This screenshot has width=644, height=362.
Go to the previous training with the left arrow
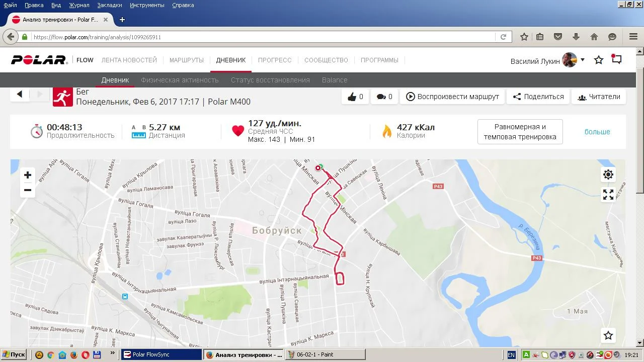pos(20,94)
